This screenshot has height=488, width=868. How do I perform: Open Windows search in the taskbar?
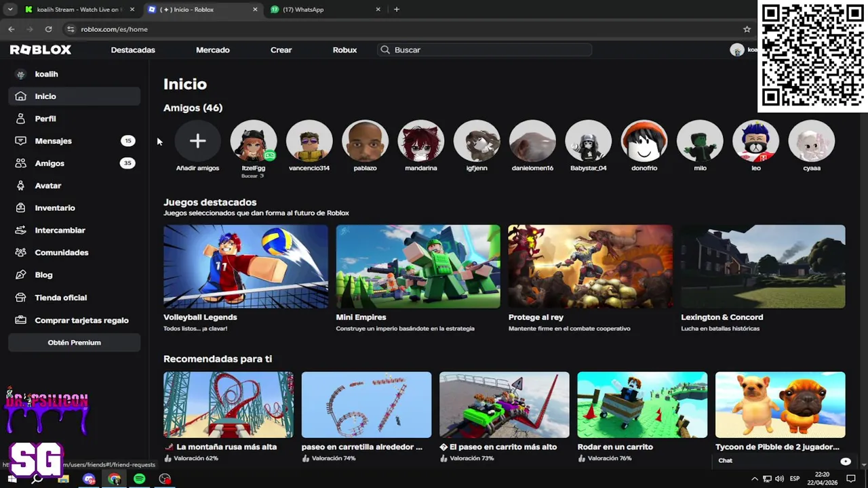(37, 479)
